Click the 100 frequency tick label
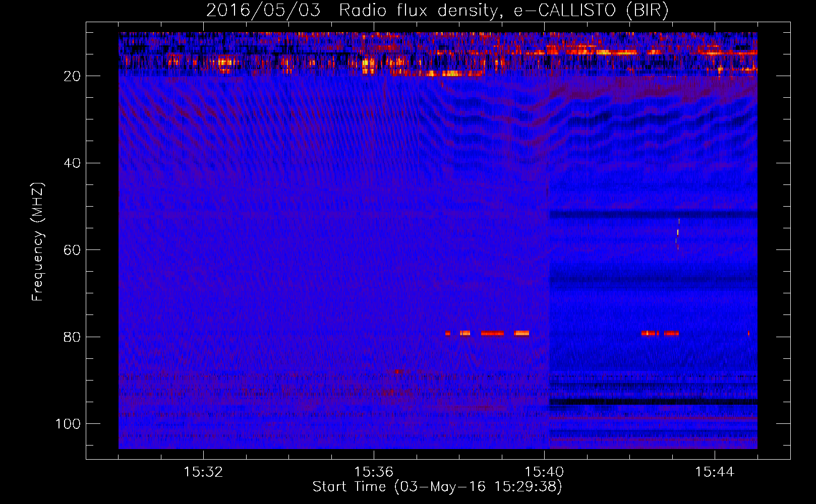 click(x=68, y=424)
